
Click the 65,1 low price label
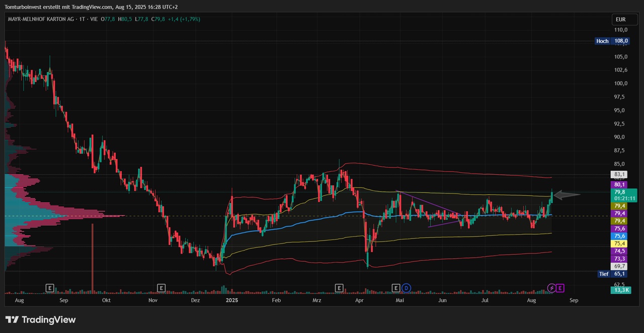pos(619,274)
